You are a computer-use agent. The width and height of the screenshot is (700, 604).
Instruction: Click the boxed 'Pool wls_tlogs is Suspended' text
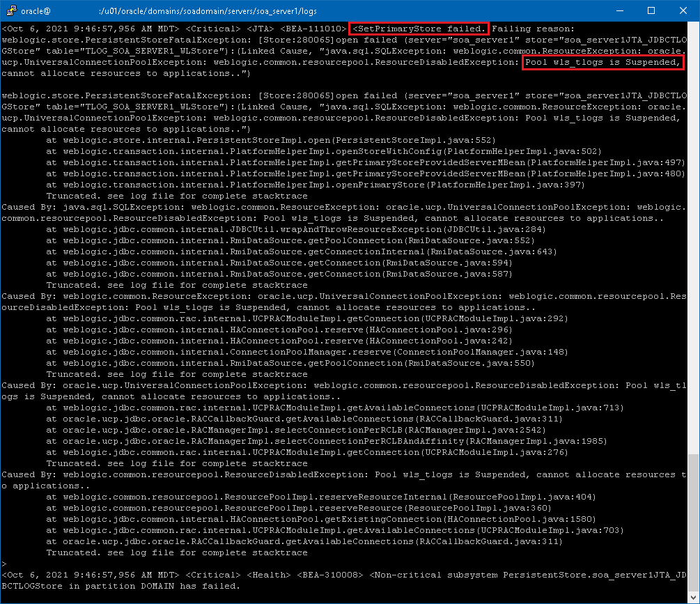603,62
